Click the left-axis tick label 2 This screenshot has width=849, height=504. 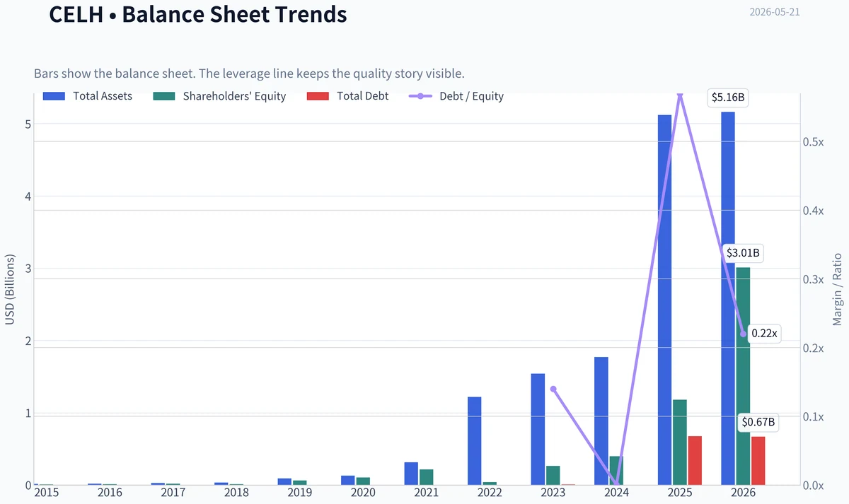point(27,341)
